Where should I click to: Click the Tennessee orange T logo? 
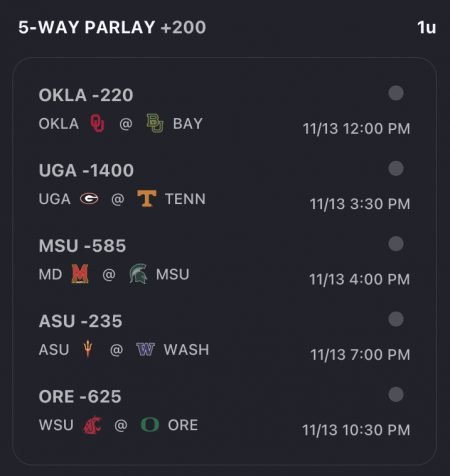[147, 199]
